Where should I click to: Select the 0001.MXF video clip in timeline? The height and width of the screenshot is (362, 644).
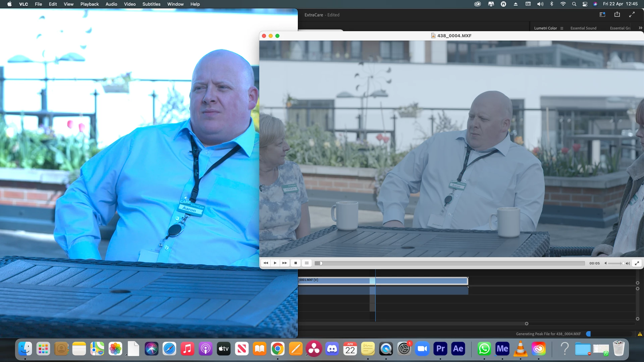click(x=335, y=280)
